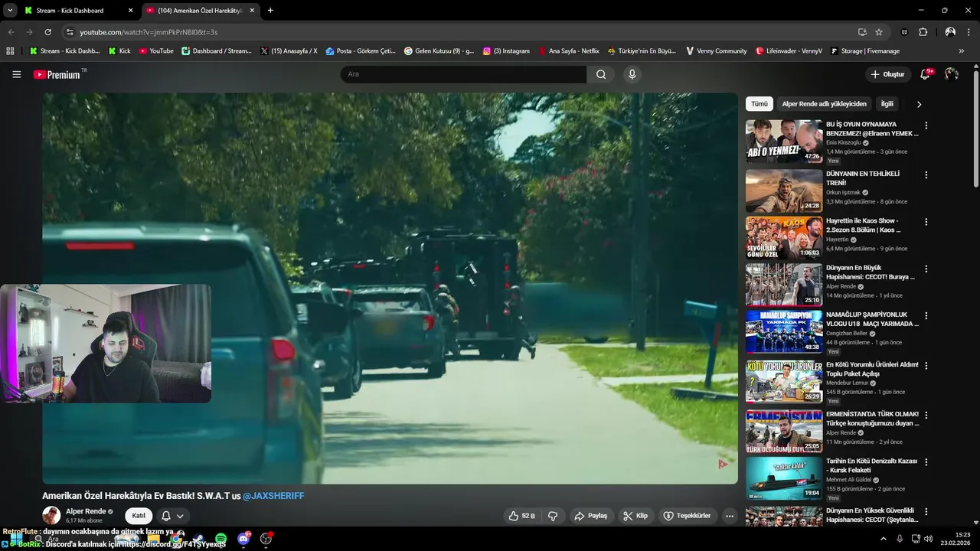Click the main video player
The image size is (980, 551).
pos(390,289)
